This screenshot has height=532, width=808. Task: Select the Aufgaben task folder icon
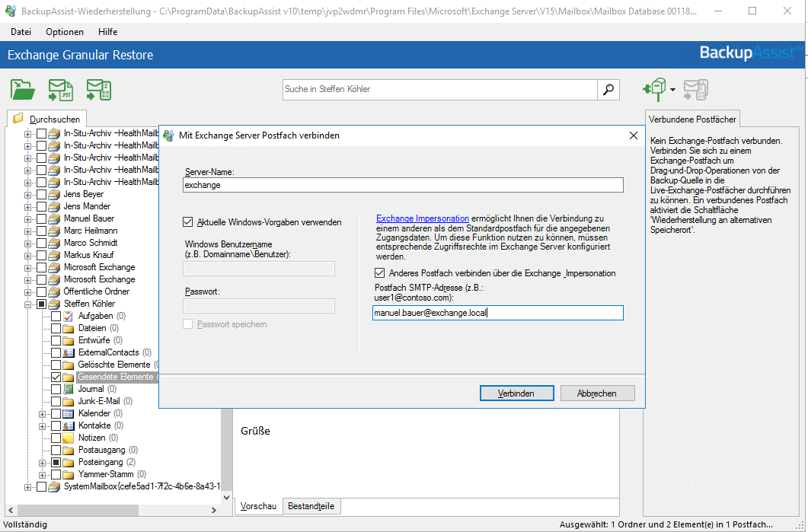[x=69, y=316]
